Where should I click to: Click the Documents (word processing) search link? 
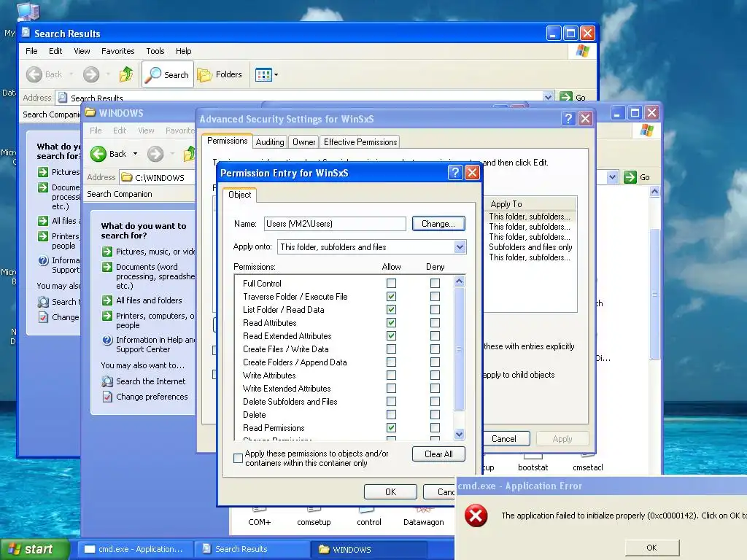pyautogui.click(x=155, y=276)
